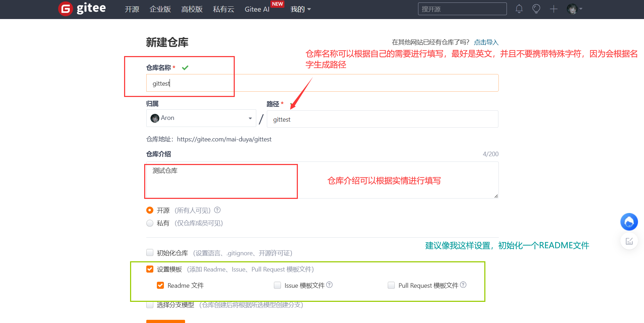Uncheck the 设置模板 checkbox
Screen dimensions: 644x323
pyautogui.click(x=150, y=269)
